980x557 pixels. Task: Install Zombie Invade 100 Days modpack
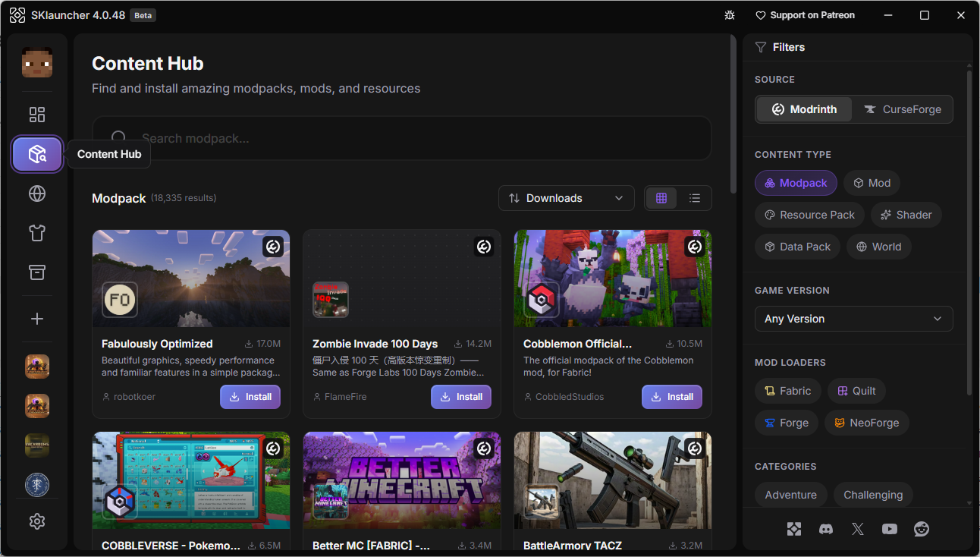point(461,397)
